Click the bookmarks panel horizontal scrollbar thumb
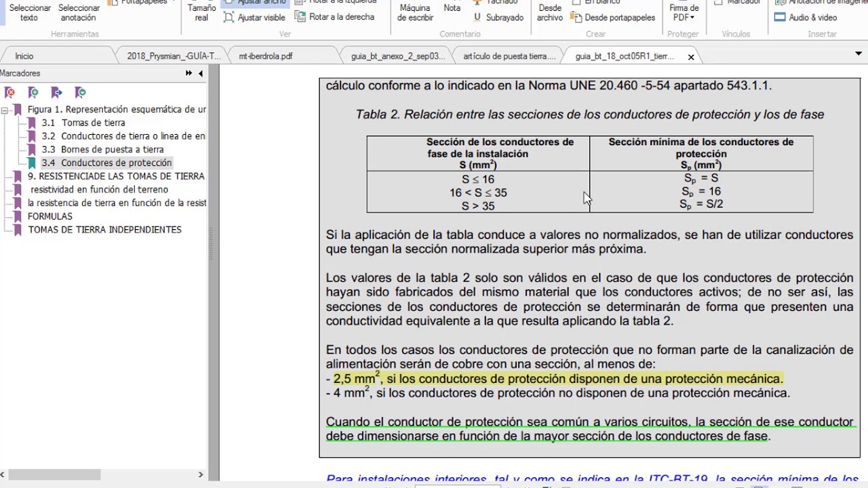Viewport: 868px width, 488px height. tap(54, 474)
